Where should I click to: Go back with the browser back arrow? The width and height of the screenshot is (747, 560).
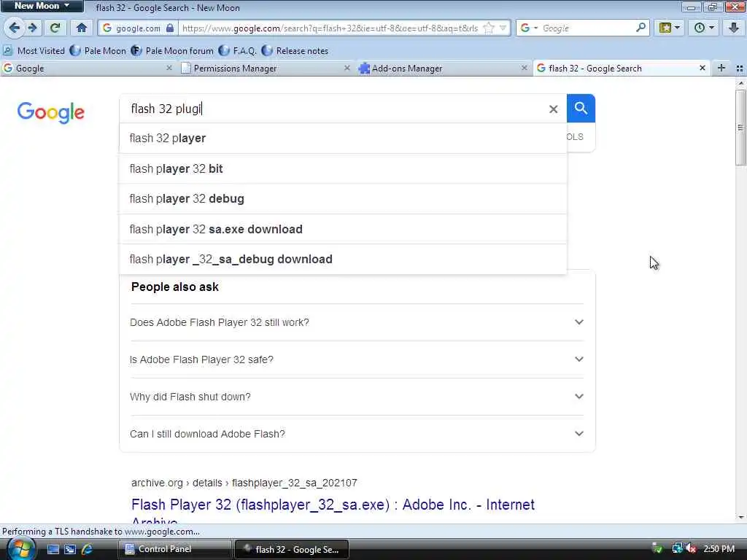[15, 28]
